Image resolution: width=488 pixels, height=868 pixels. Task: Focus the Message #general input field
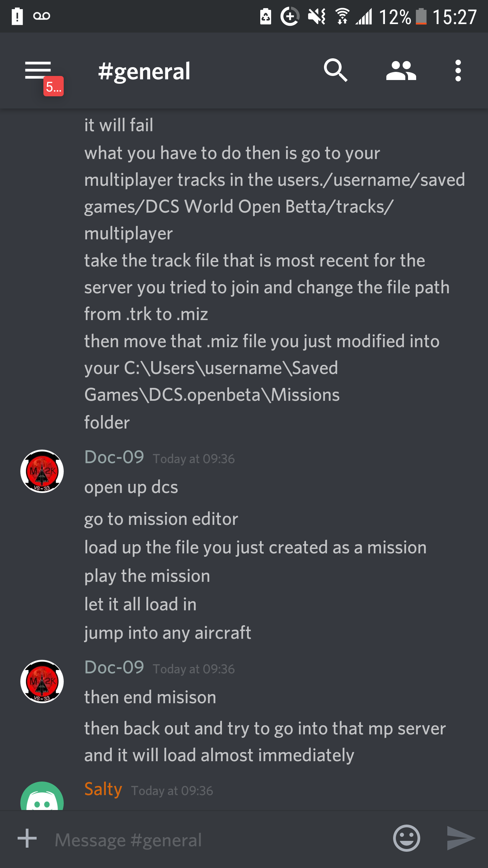coord(217,840)
